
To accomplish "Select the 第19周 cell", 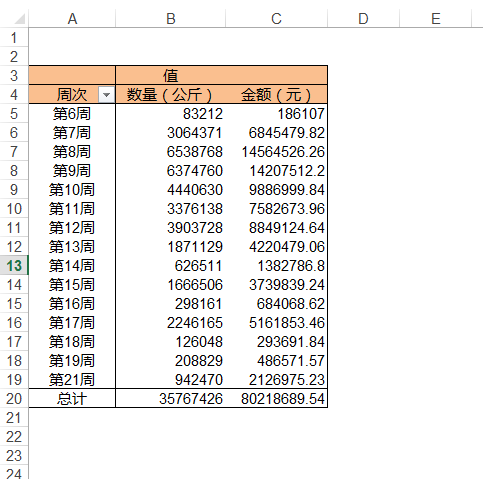I will (72, 361).
